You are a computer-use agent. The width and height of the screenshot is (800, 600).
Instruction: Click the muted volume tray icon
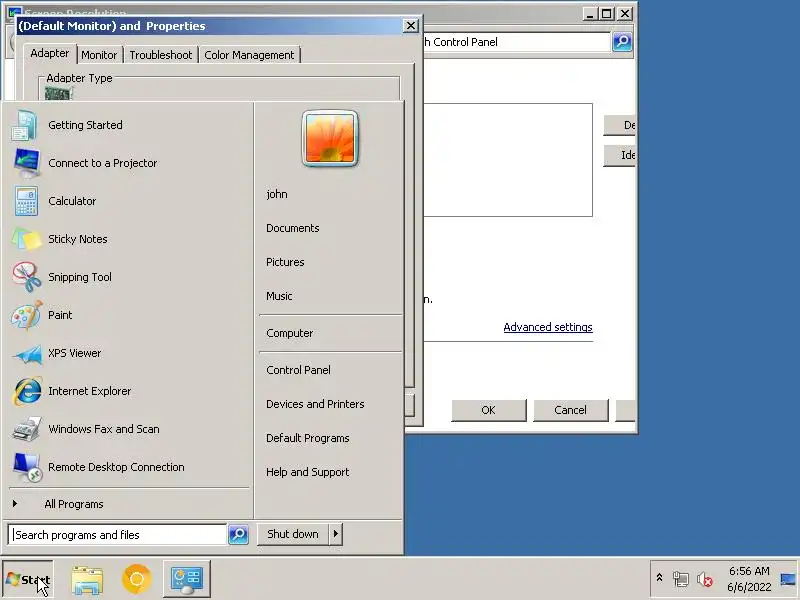(x=705, y=579)
